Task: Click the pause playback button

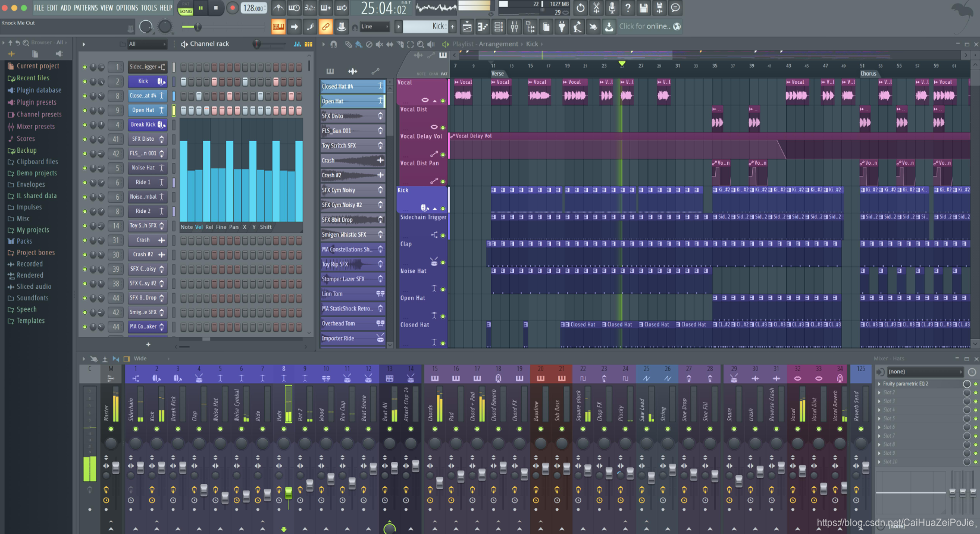Action: [x=201, y=8]
